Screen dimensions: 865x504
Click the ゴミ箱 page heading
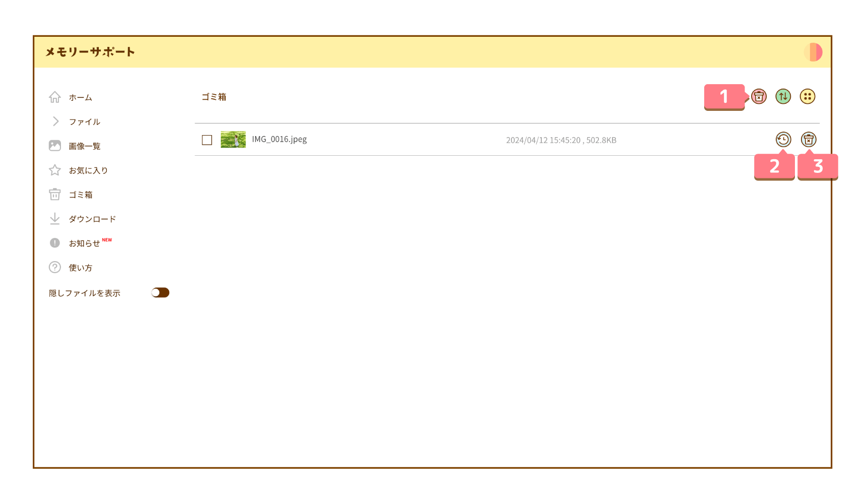(214, 97)
